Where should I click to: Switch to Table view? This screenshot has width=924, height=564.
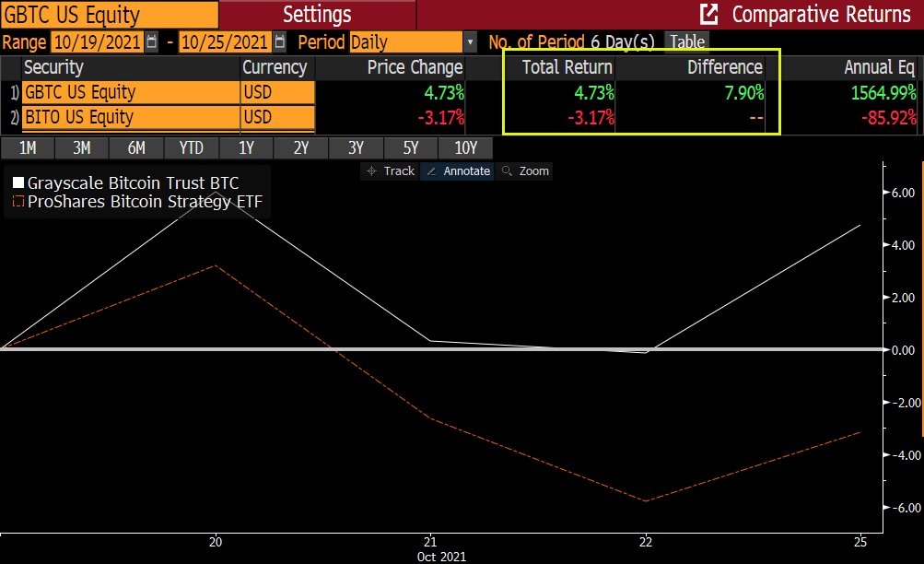point(687,41)
